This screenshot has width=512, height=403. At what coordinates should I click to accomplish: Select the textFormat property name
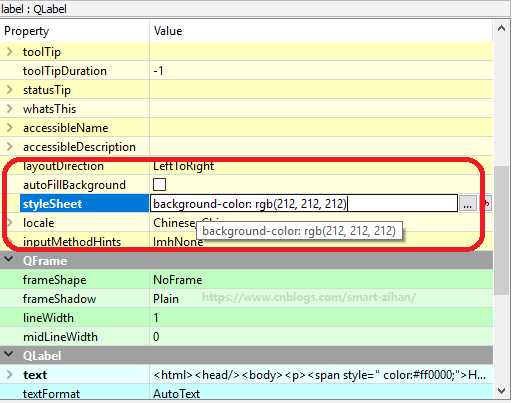(x=51, y=394)
